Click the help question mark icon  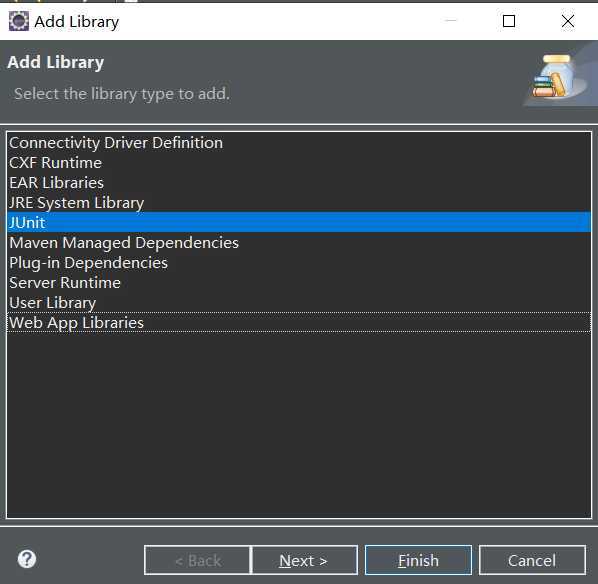point(27,559)
